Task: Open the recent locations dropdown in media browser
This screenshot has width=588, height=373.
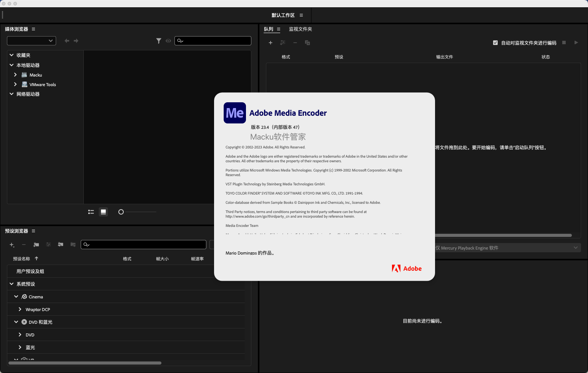Action: (32, 41)
